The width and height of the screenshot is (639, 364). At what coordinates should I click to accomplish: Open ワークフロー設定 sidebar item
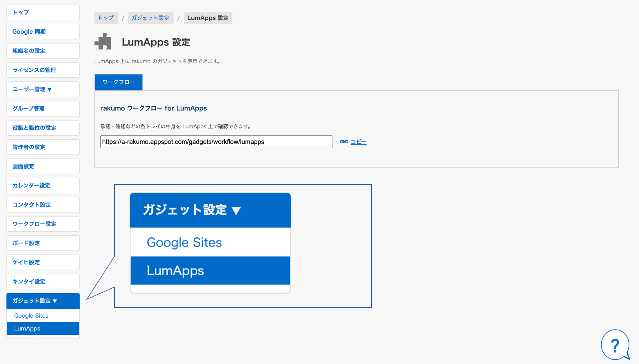point(43,224)
